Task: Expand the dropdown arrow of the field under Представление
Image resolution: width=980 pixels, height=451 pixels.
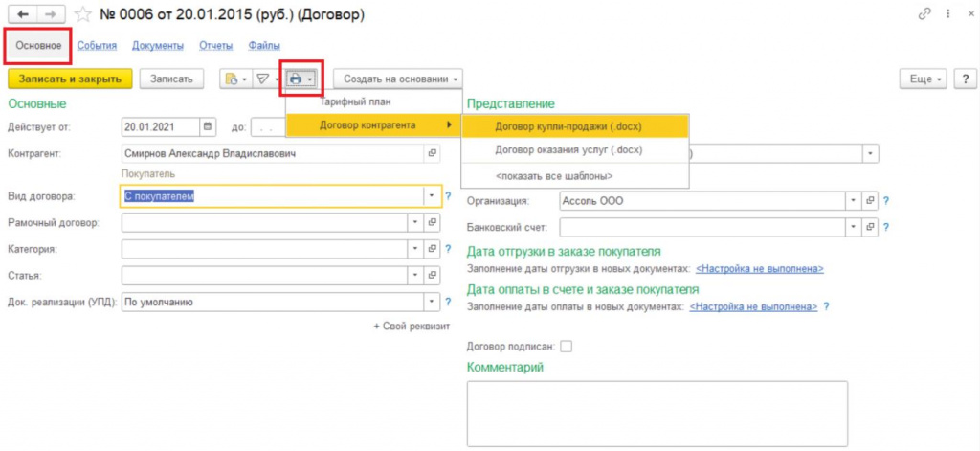Action: (x=870, y=153)
